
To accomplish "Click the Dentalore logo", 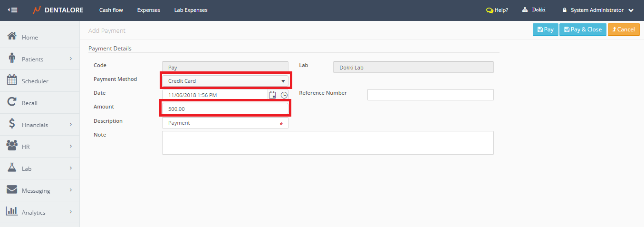I will coord(59,10).
